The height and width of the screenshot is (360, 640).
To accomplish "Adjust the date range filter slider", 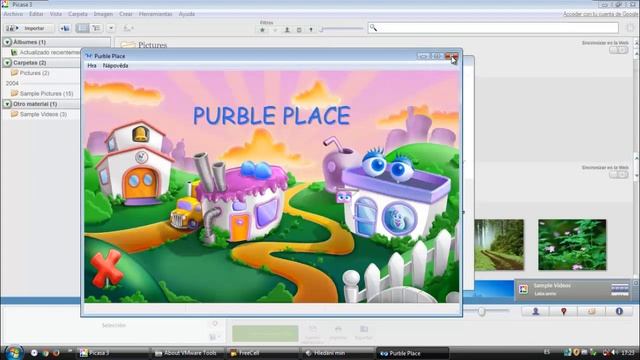I will (x=342, y=29).
